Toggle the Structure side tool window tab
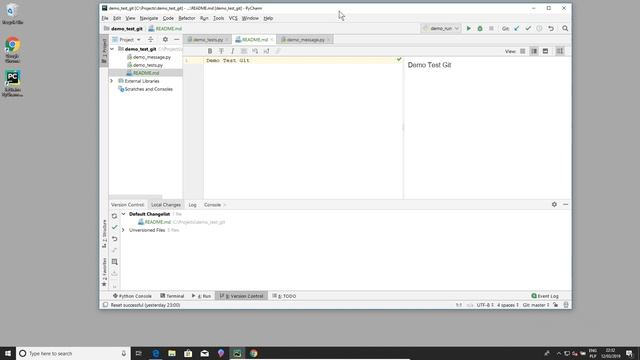This screenshot has height=360, width=640. click(104, 234)
